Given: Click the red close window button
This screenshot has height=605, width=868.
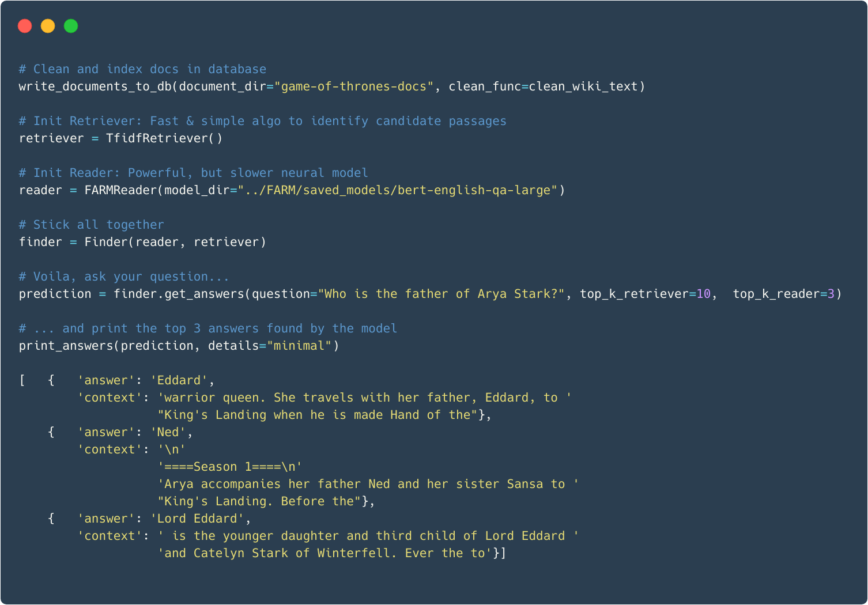Looking at the screenshot, I should click(x=25, y=26).
